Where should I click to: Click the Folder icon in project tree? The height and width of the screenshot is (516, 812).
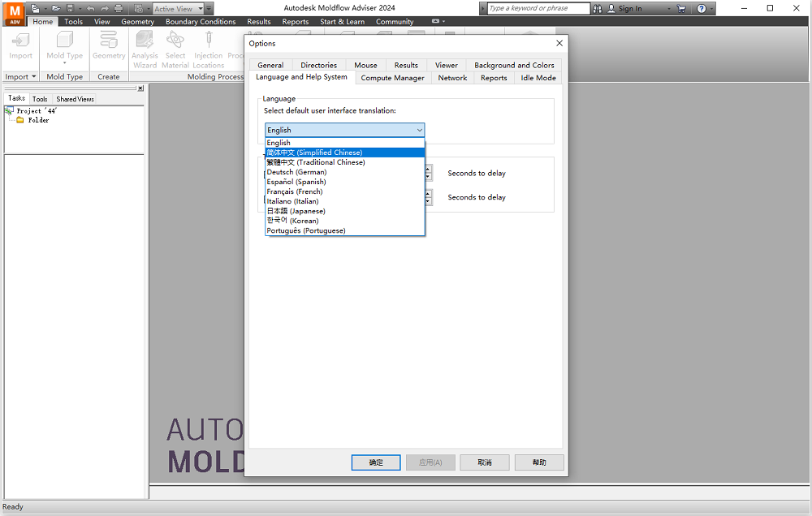[19, 120]
